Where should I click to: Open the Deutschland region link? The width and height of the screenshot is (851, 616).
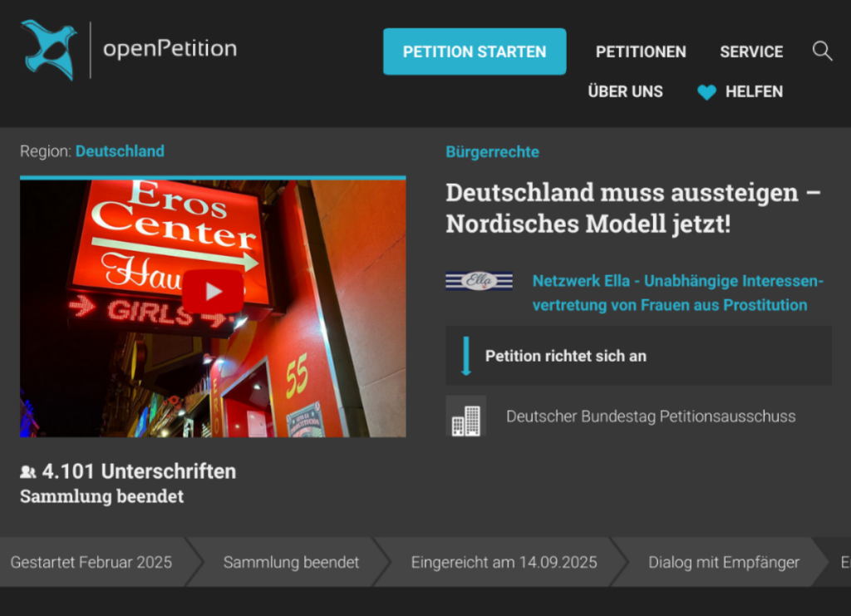click(120, 151)
